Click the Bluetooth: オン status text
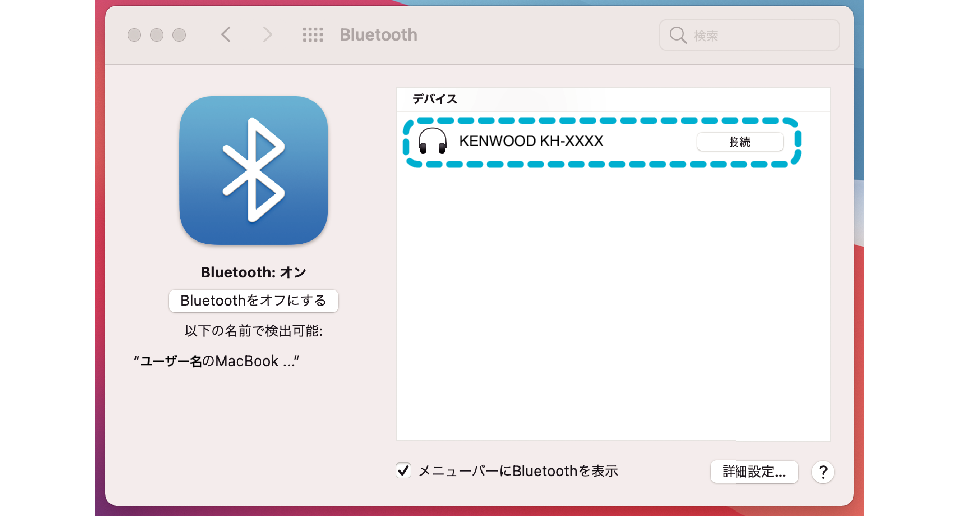Image resolution: width=958 pixels, height=516 pixels. click(x=254, y=272)
